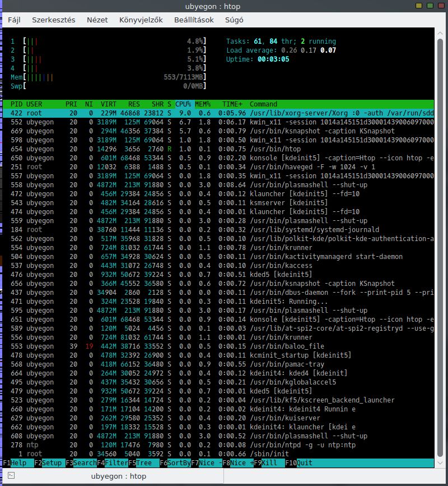This screenshot has height=486, width=448.
Task: Select the /sbin/init process row
Action: (218, 454)
